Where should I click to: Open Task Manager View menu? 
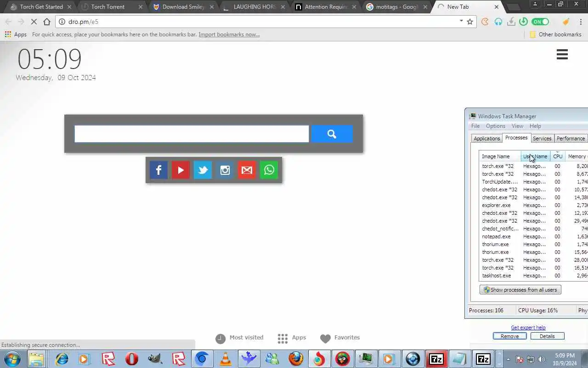(x=517, y=126)
